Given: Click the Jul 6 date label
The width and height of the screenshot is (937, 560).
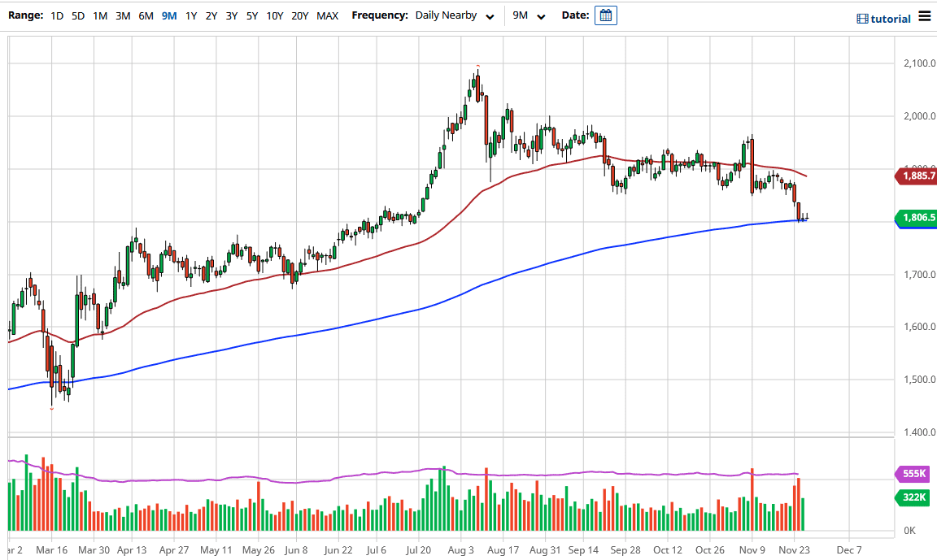Looking at the screenshot, I should click(376, 550).
